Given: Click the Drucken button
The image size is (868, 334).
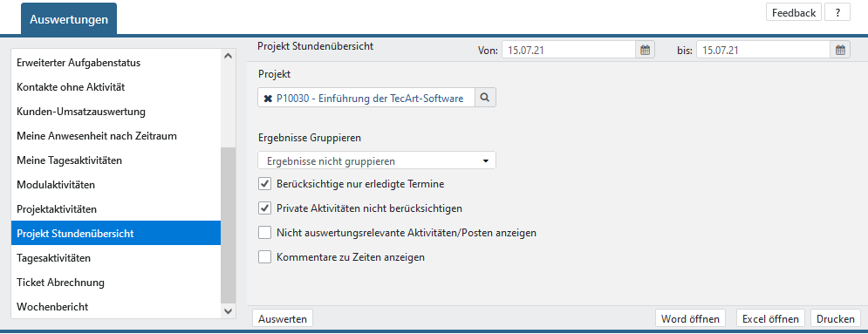Looking at the screenshot, I should coord(836,318).
